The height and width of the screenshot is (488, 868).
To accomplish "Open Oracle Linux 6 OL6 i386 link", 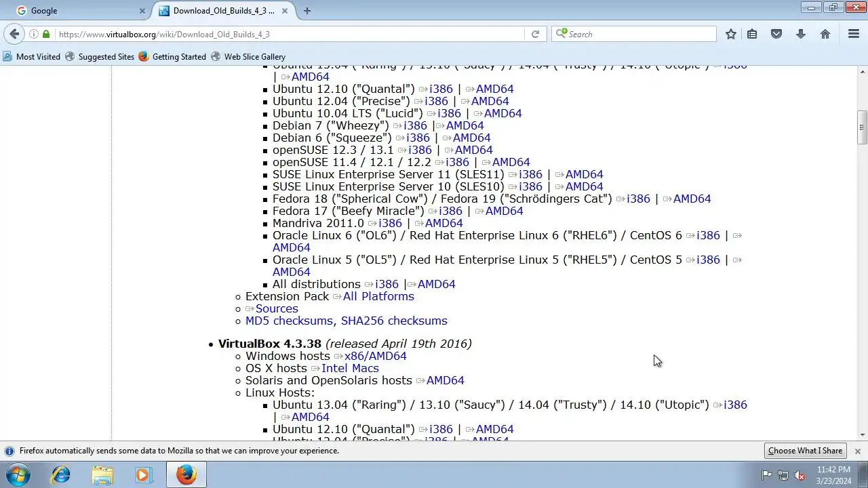I will 708,235.
